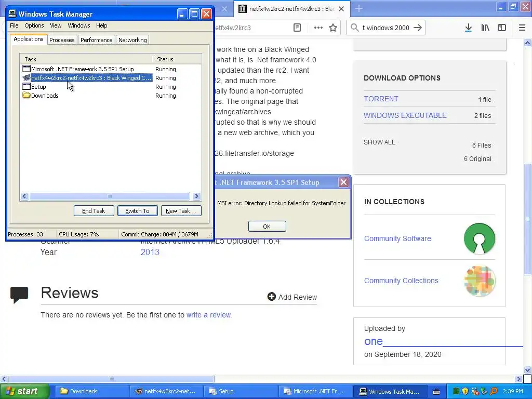Click the task list right scroll arrow

coord(196,196)
